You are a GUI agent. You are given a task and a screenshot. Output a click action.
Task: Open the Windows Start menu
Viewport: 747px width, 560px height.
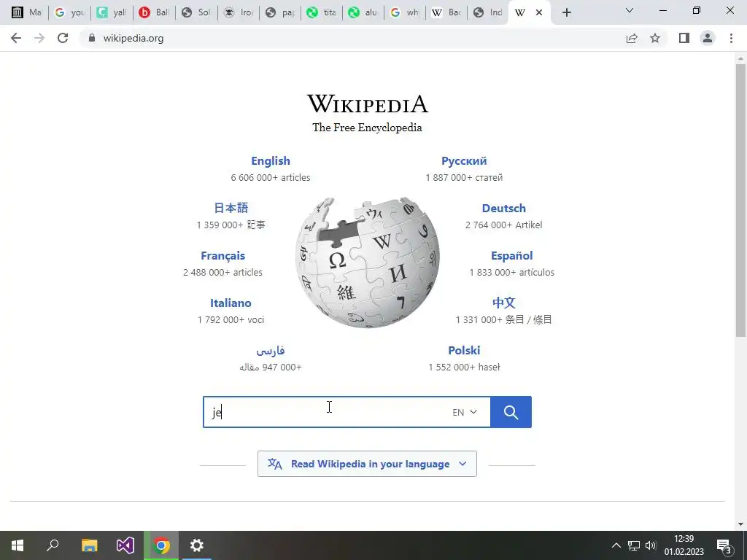pyautogui.click(x=18, y=545)
